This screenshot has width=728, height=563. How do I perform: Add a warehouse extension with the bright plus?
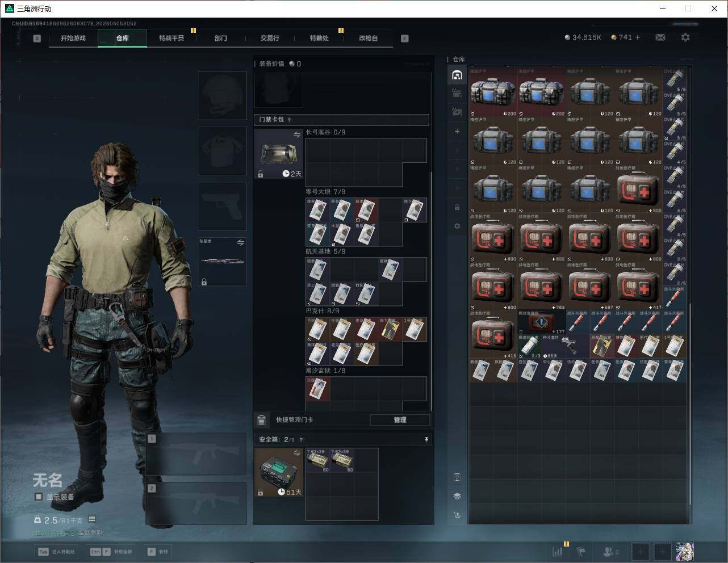coord(457,131)
